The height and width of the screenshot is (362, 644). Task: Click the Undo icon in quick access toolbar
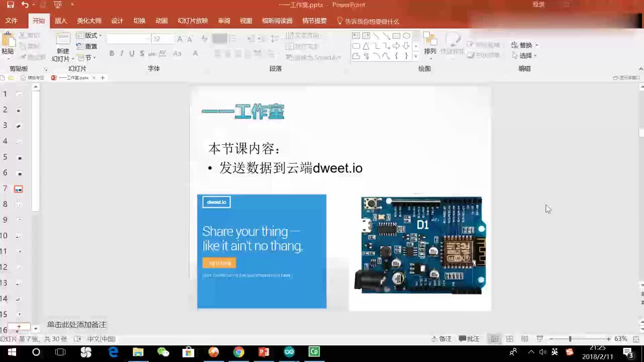pyautogui.click(x=25, y=5)
